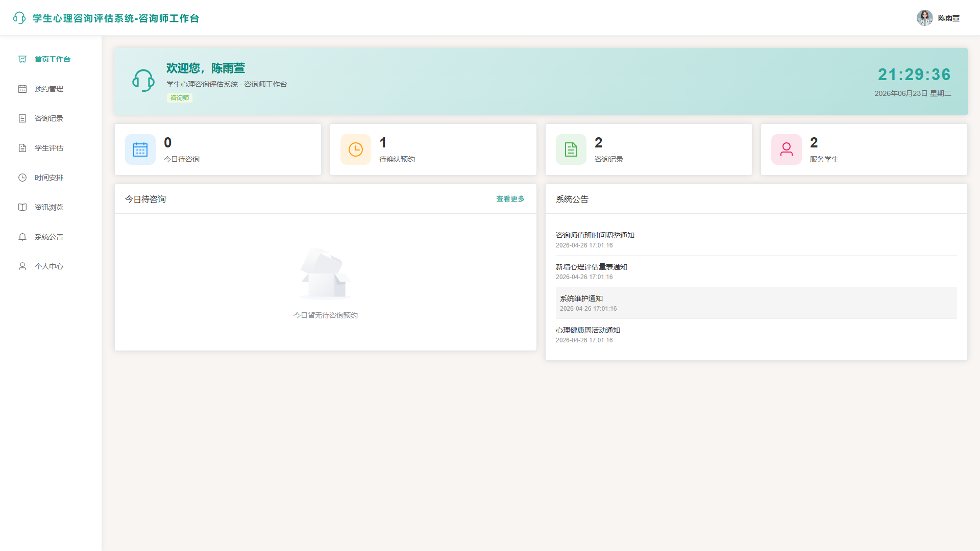
Task: Select 学生评估 menu item
Action: pos(51,148)
